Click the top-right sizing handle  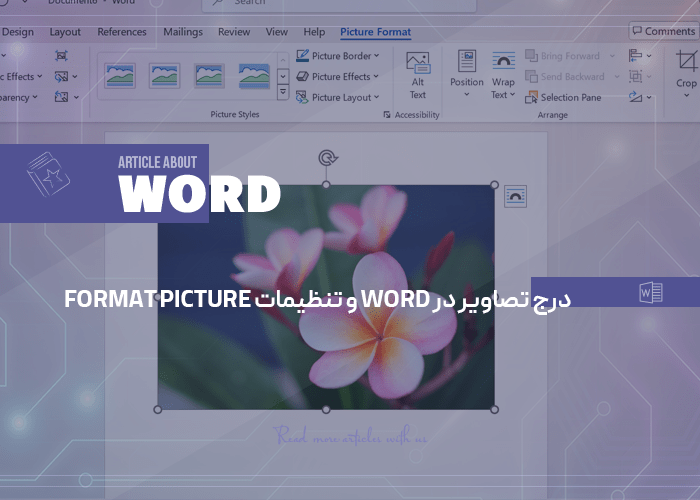(494, 184)
